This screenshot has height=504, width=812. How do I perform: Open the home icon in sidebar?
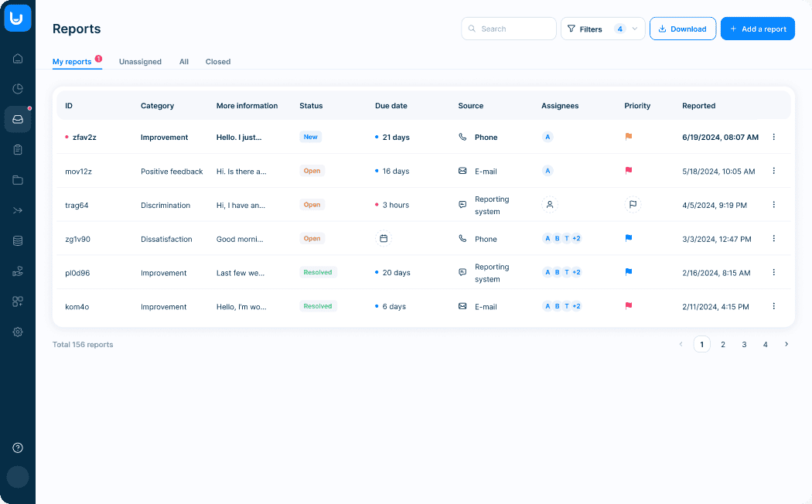point(18,59)
